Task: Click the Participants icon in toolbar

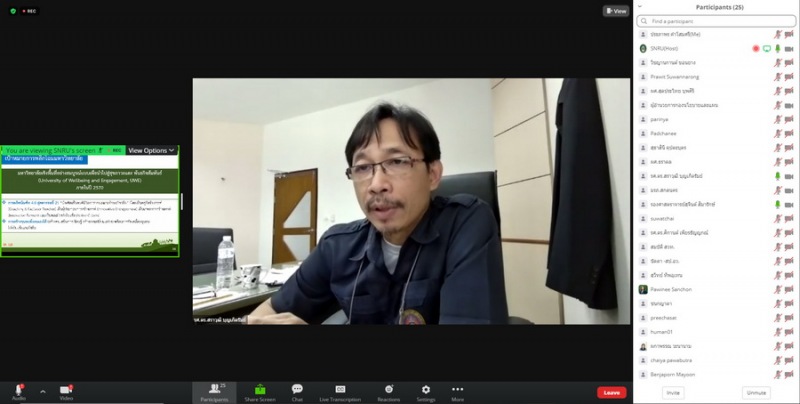Action: pyautogui.click(x=215, y=390)
